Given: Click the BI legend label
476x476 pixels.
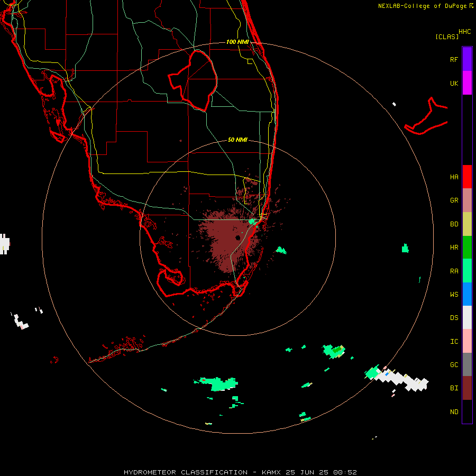Looking at the screenshot, I should 454,388.
